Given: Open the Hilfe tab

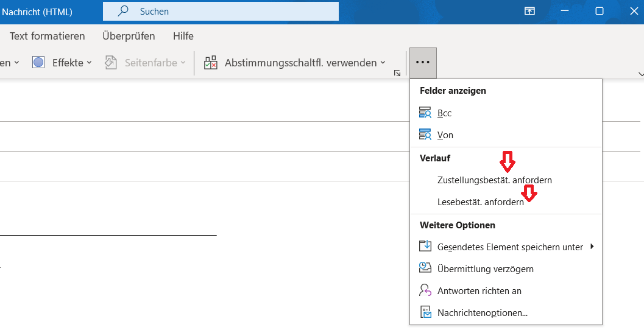Looking at the screenshot, I should (183, 36).
